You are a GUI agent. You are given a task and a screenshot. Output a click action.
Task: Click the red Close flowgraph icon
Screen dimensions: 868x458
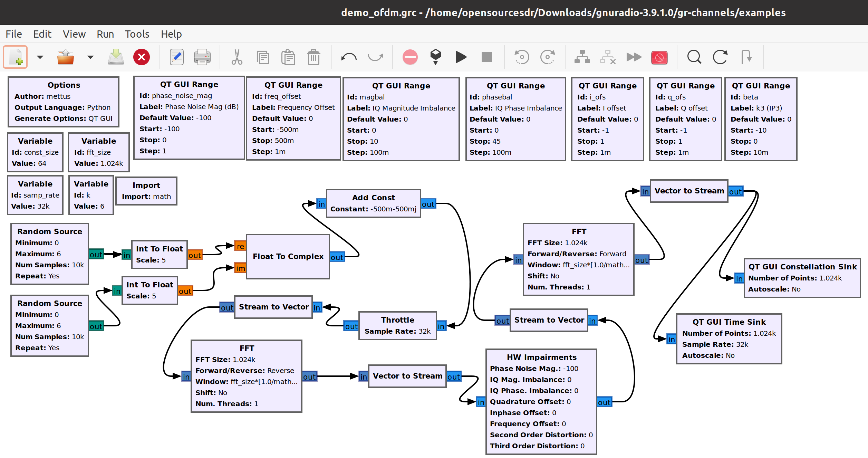pyautogui.click(x=142, y=57)
